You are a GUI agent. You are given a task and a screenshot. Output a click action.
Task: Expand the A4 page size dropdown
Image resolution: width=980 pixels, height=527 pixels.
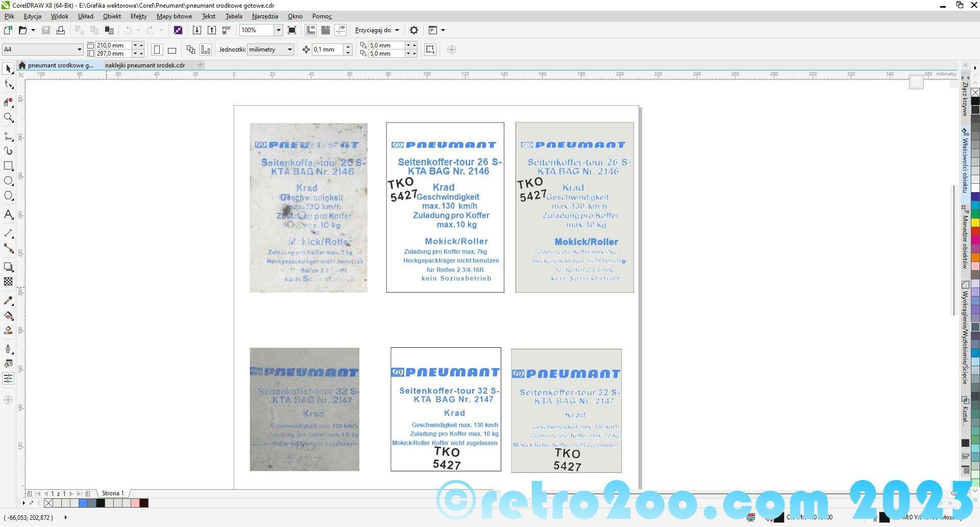79,50
